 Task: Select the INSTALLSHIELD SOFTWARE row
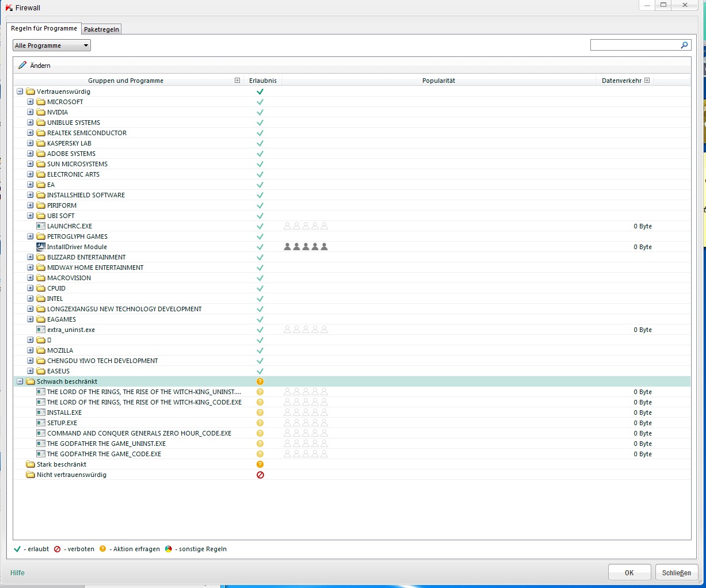[352, 195]
